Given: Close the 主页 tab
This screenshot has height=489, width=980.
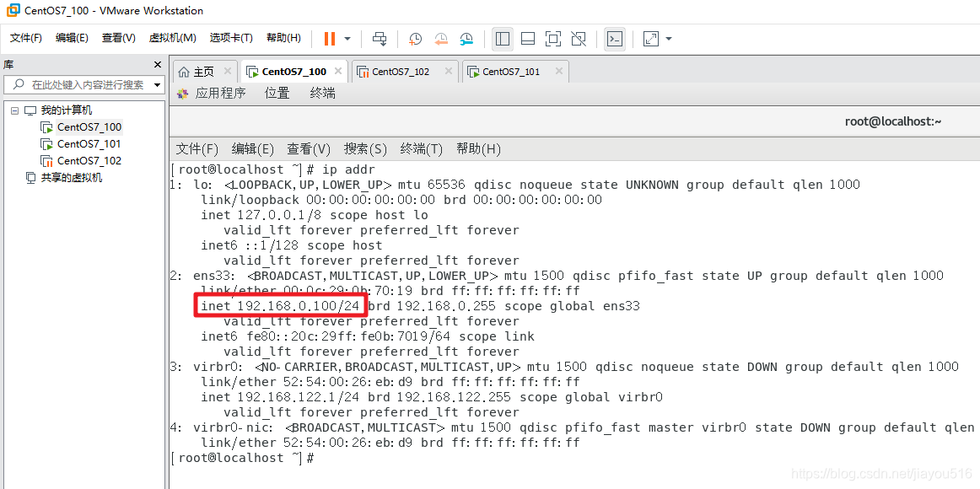Looking at the screenshot, I should click(227, 71).
